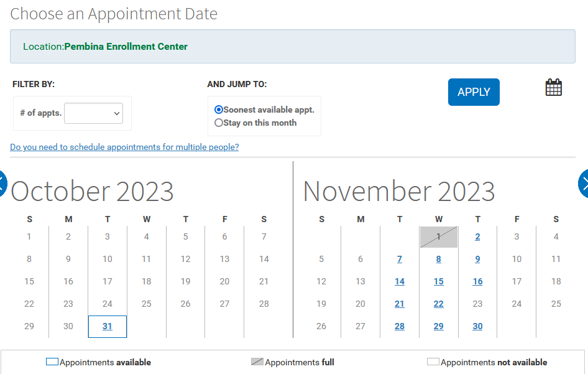Choose November 7 on the calendar

[400, 259]
